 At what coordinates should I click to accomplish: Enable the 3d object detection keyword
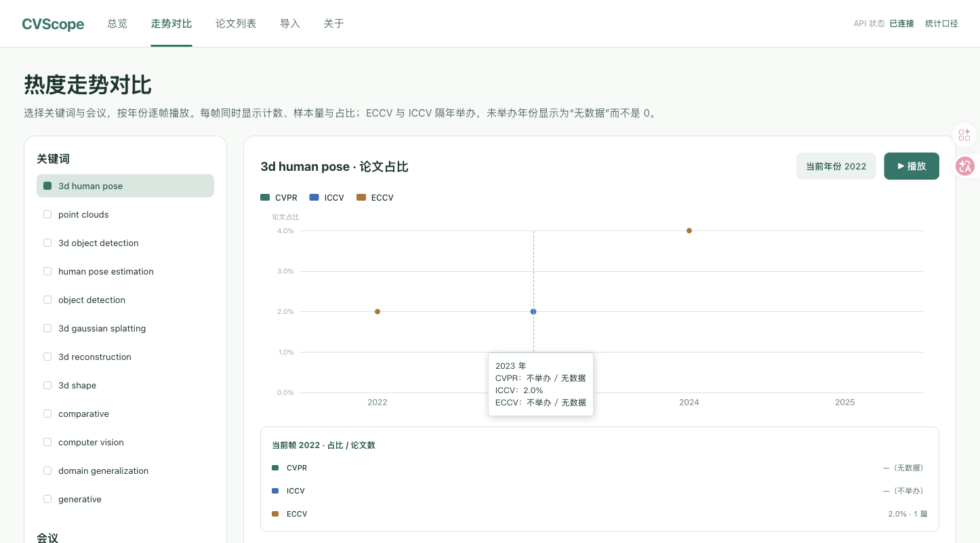[47, 243]
